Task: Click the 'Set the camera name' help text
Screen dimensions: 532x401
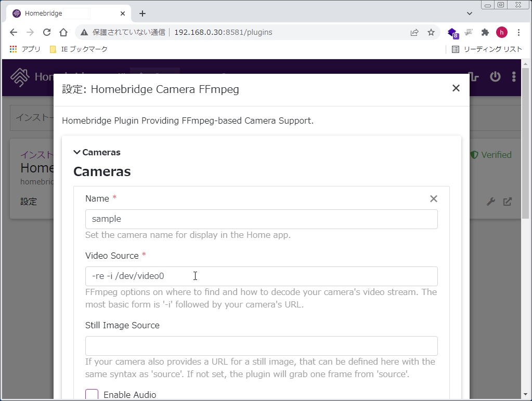Action: [x=188, y=235]
